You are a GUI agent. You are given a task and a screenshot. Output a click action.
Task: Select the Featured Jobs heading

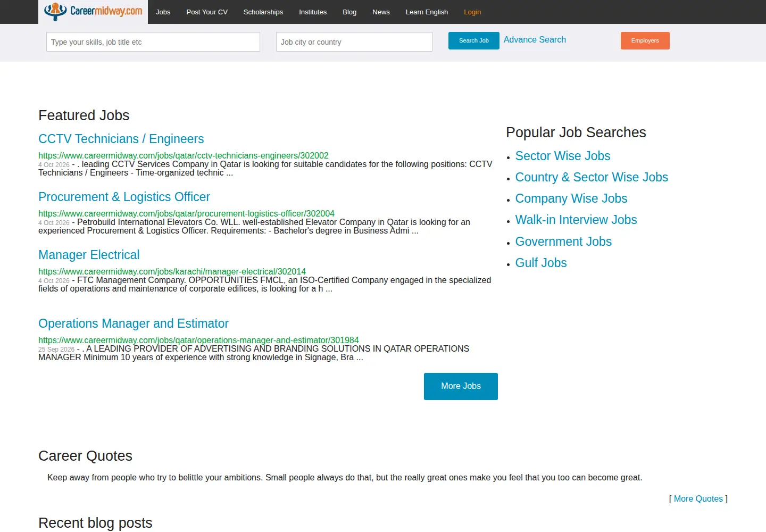pyautogui.click(x=84, y=115)
